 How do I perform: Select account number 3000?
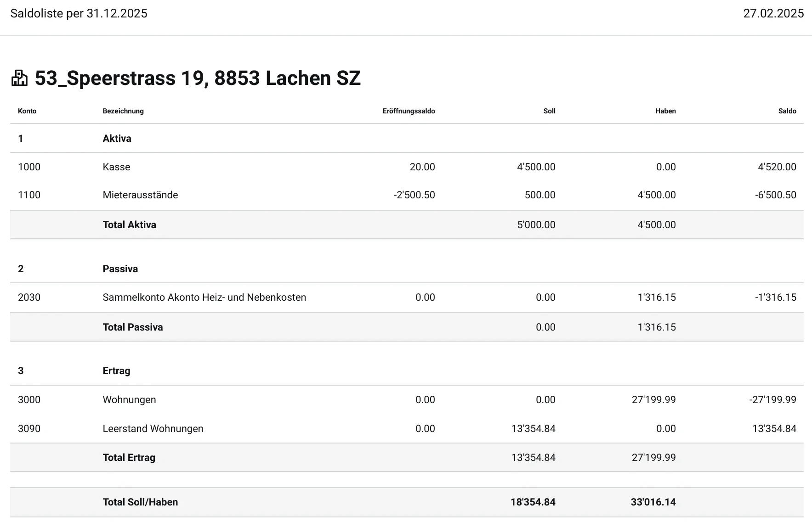pos(29,400)
